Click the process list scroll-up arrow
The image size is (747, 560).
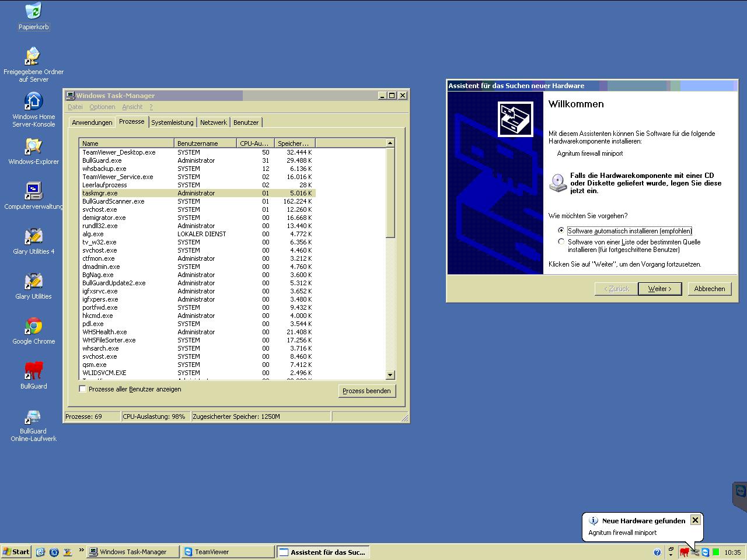click(x=390, y=143)
